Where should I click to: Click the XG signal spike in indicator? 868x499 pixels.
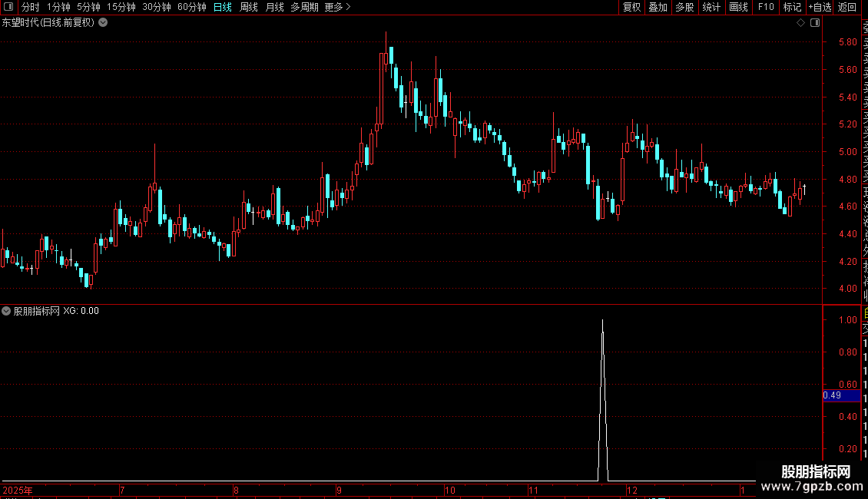click(603, 401)
